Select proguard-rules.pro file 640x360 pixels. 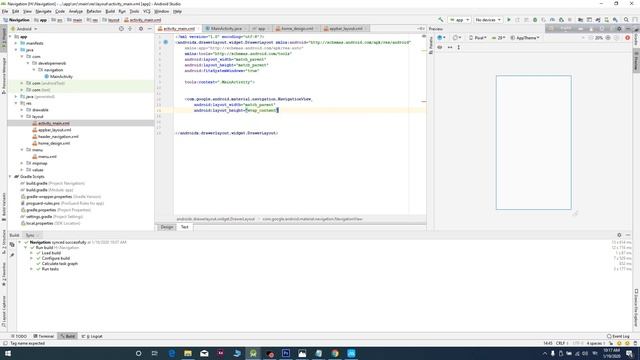[x=43, y=203]
